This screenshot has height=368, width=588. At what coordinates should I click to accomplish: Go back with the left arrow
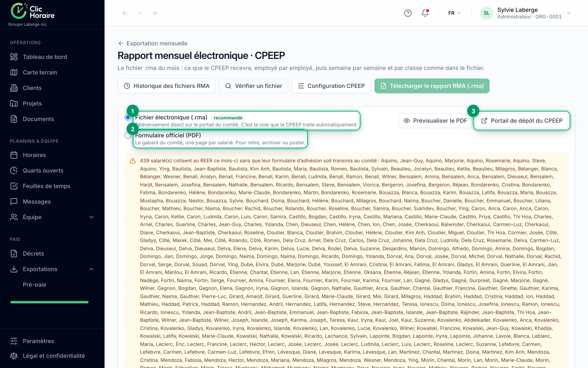125,13
